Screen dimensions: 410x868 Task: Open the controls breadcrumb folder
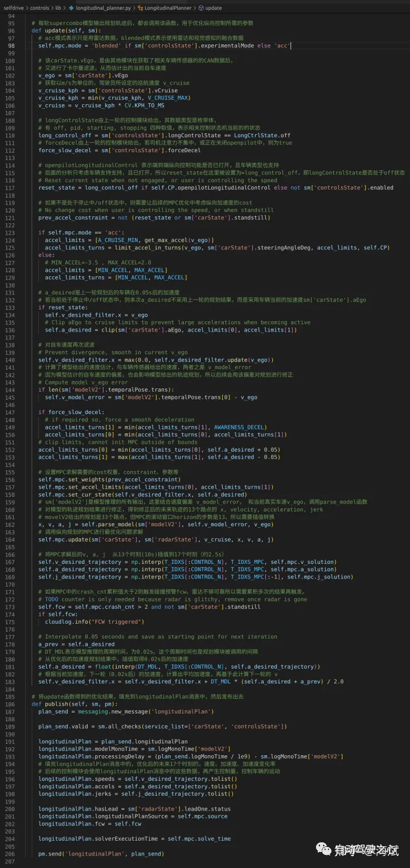coord(39,8)
